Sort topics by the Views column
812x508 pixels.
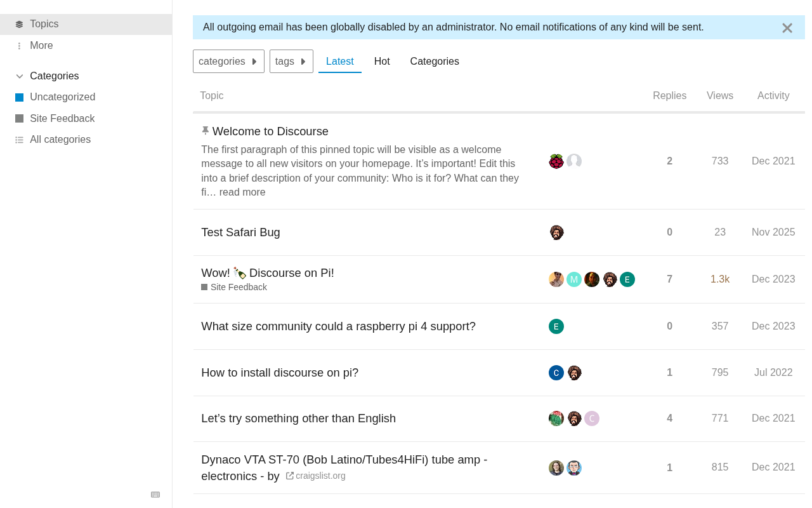(720, 96)
